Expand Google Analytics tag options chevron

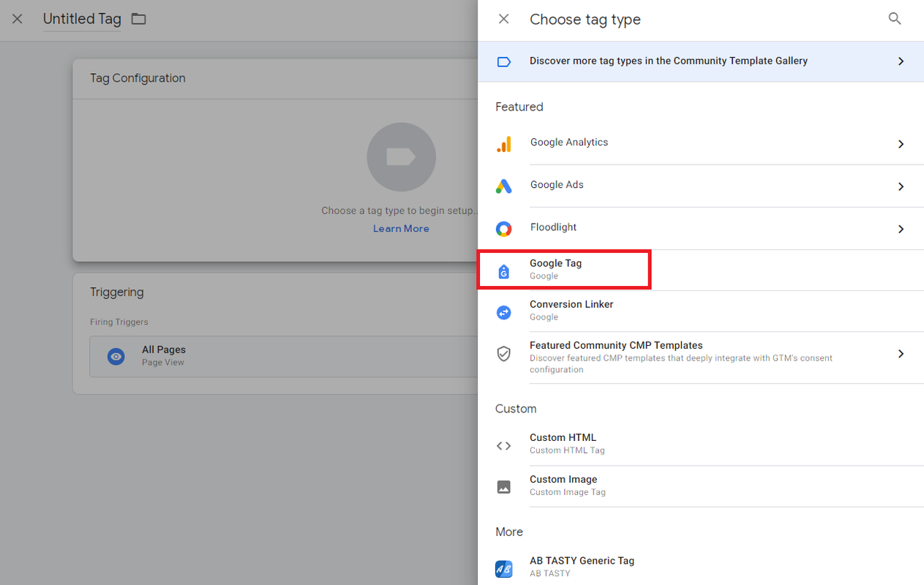point(901,144)
